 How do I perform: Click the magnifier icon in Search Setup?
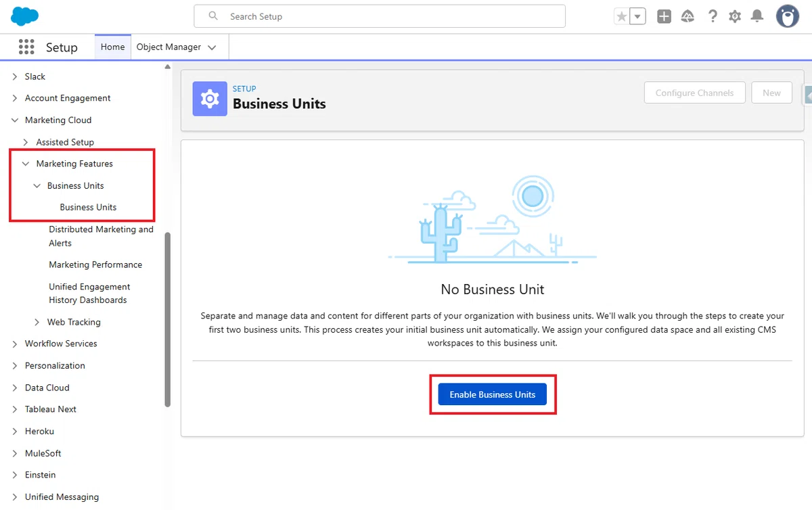213,16
